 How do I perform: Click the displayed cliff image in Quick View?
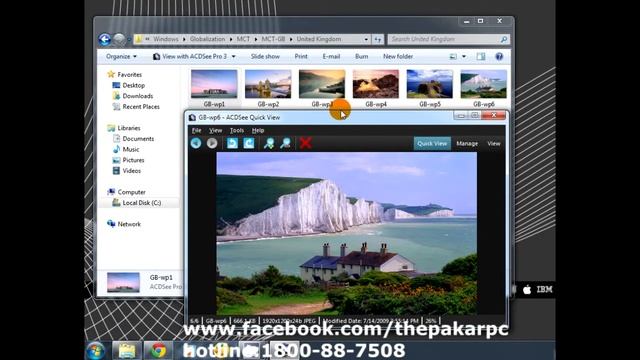[x=347, y=233]
